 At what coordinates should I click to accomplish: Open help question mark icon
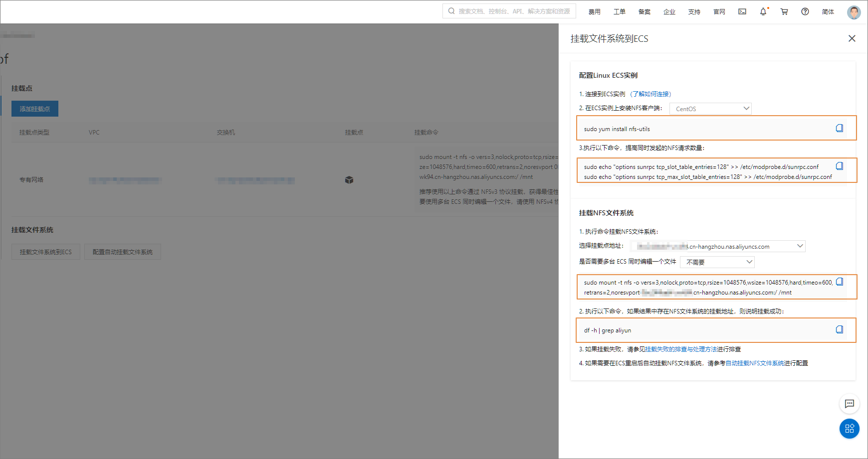(x=805, y=11)
